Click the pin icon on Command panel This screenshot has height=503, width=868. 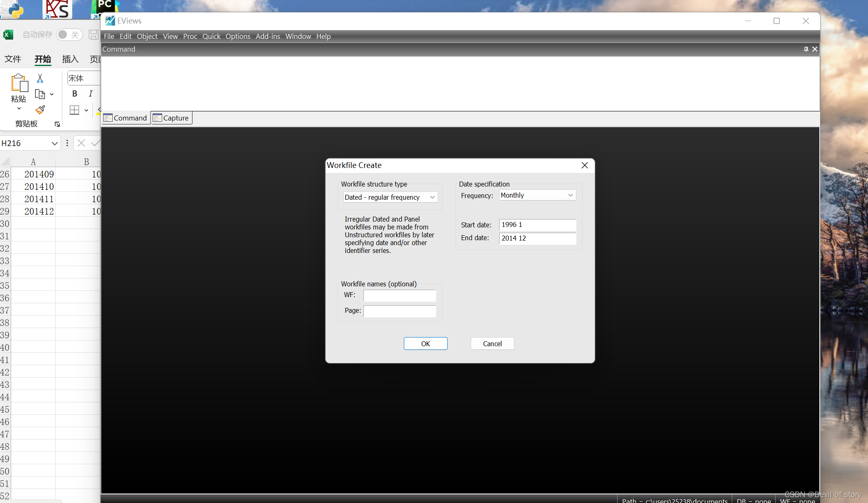(x=806, y=49)
